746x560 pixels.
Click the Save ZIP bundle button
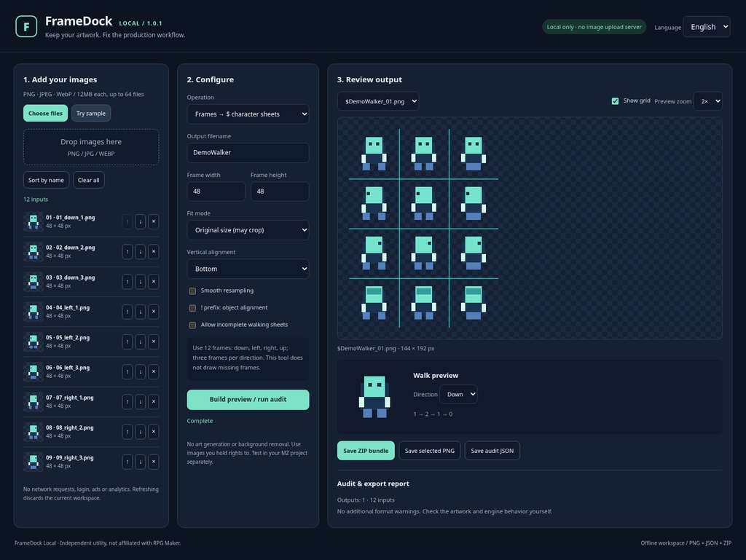coord(366,451)
